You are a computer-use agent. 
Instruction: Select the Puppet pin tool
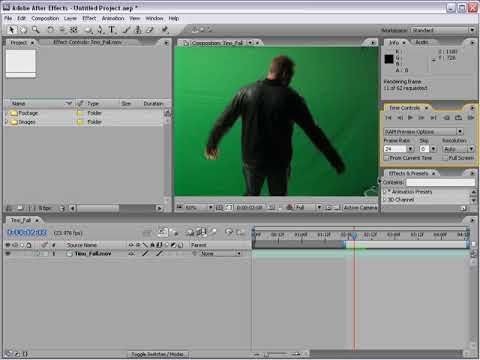(x=165, y=30)
